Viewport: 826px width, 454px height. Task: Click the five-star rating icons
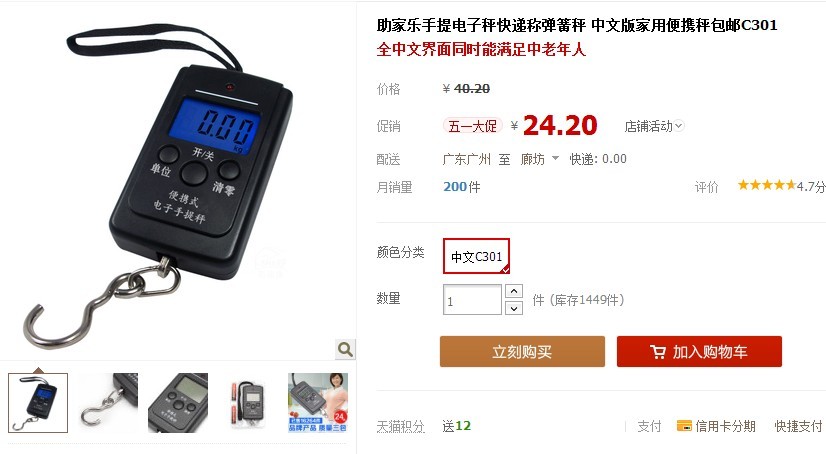coord(767,185)
